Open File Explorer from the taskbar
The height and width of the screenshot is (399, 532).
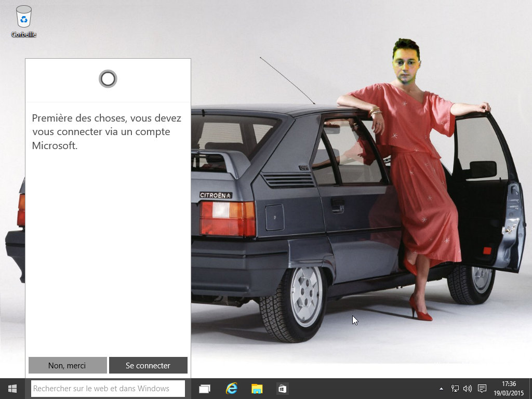coord(257,389)
